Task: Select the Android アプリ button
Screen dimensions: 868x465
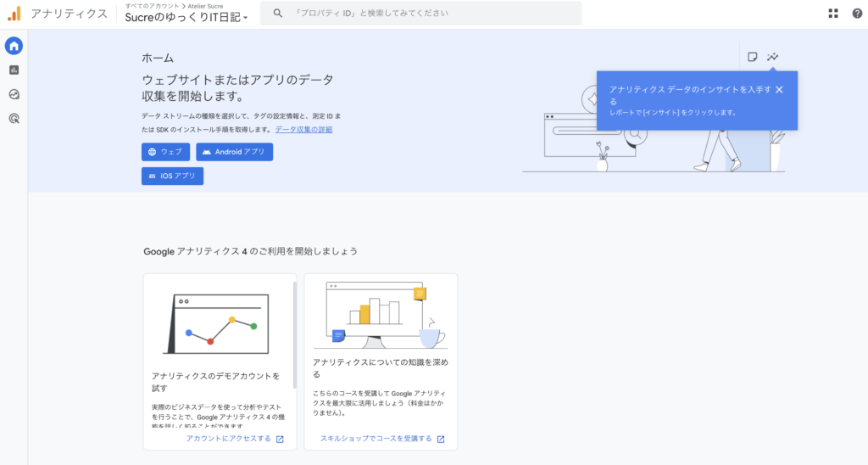Action: [234, 152]
